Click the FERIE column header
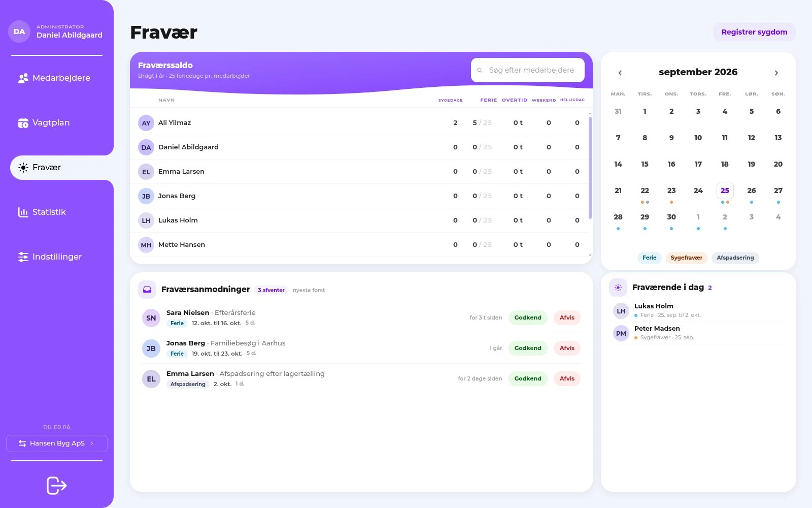This screenshot has height=508, width=812. [x=489, y=100]
